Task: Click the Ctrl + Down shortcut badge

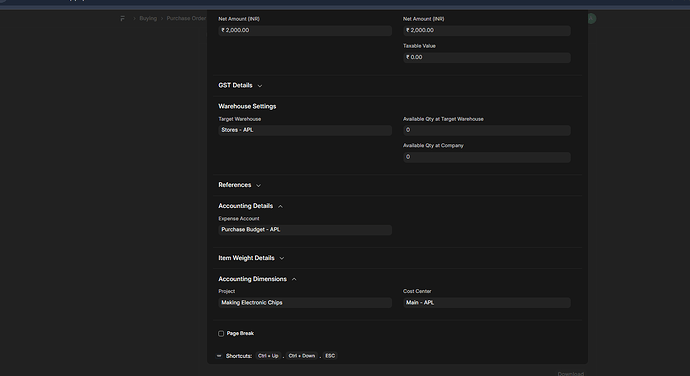Action: (302, 356)
